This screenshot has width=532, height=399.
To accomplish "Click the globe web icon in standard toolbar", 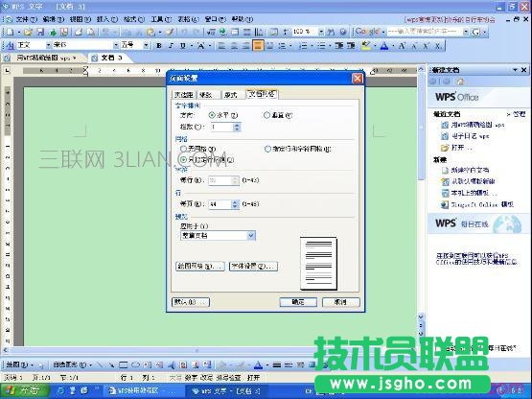I will click(222, 32).
